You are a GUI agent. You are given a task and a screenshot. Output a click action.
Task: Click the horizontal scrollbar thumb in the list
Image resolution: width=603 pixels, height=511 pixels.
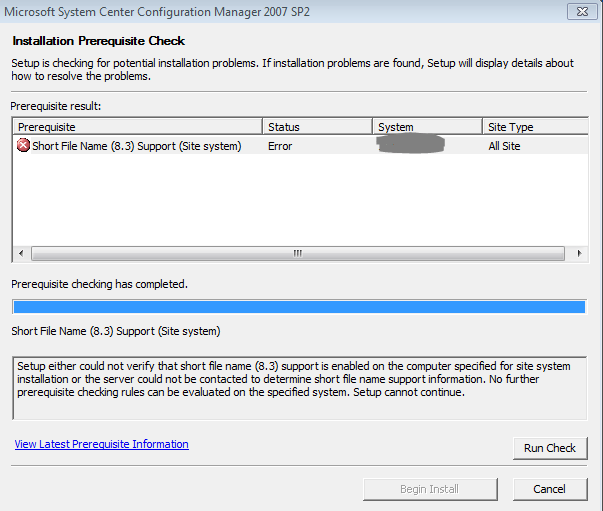click(297, 254)
